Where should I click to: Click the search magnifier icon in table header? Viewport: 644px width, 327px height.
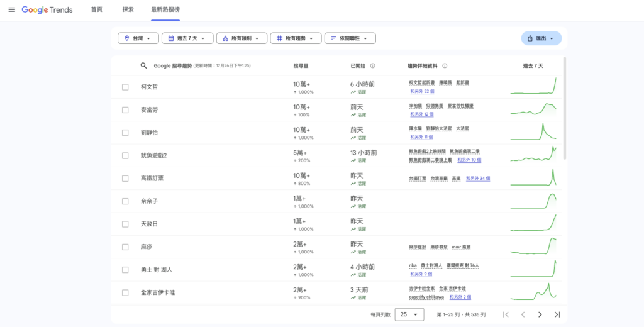click(x=143, y=66)
